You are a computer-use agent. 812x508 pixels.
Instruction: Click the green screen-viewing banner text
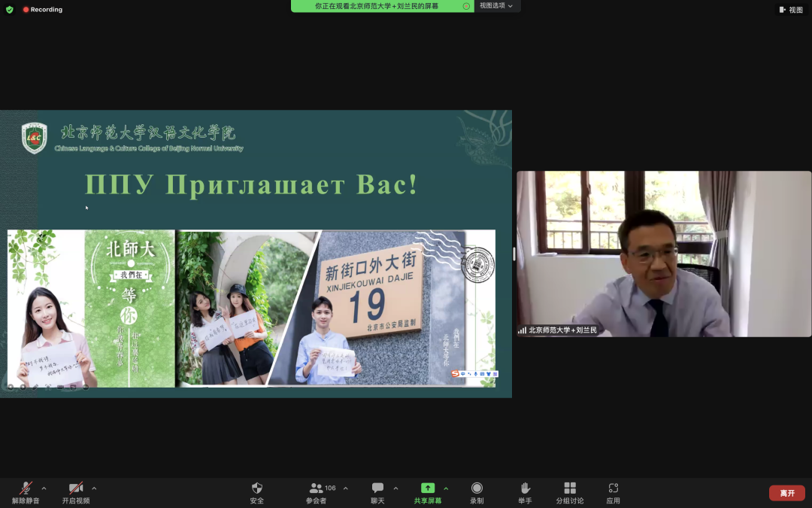coord(377,6)
